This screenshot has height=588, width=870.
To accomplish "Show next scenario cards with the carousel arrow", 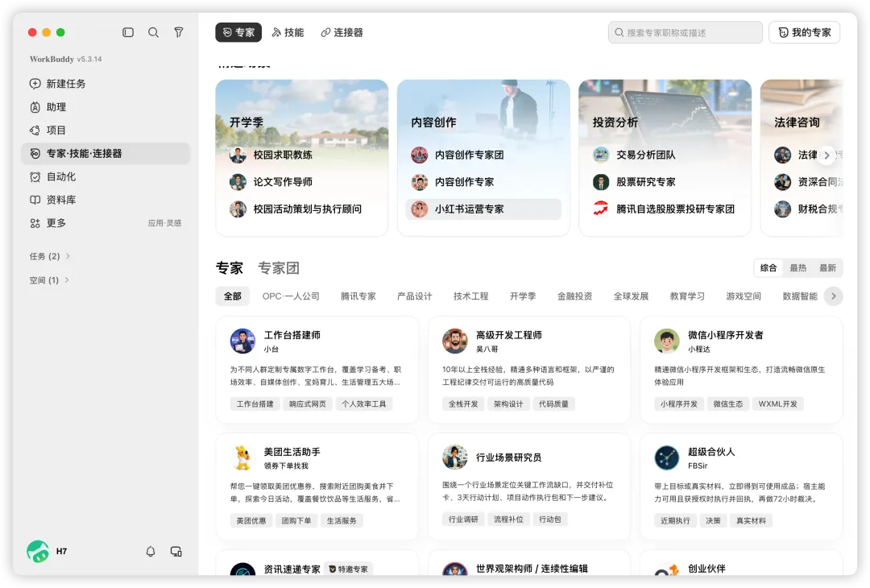I will [x=826, y=155].
